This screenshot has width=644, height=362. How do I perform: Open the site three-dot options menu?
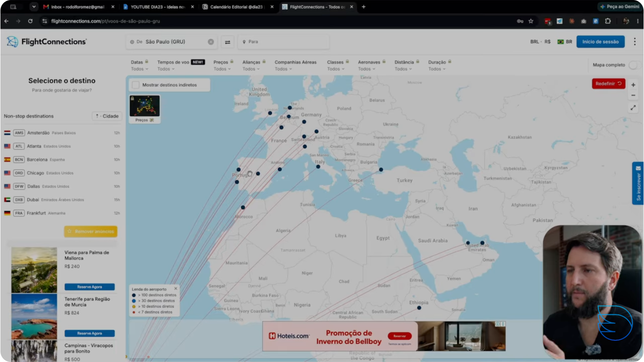(x=635, y=41)
